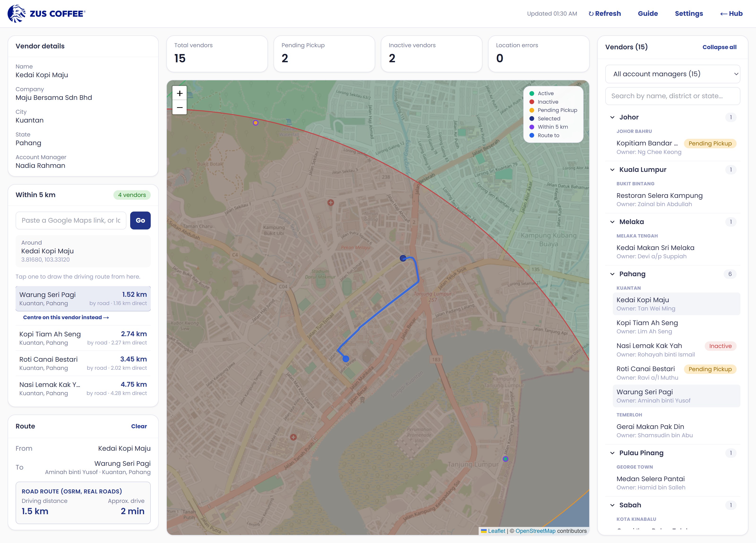Open Kedai Makan Sri Melaka vendor entry

tap(676, 251)
